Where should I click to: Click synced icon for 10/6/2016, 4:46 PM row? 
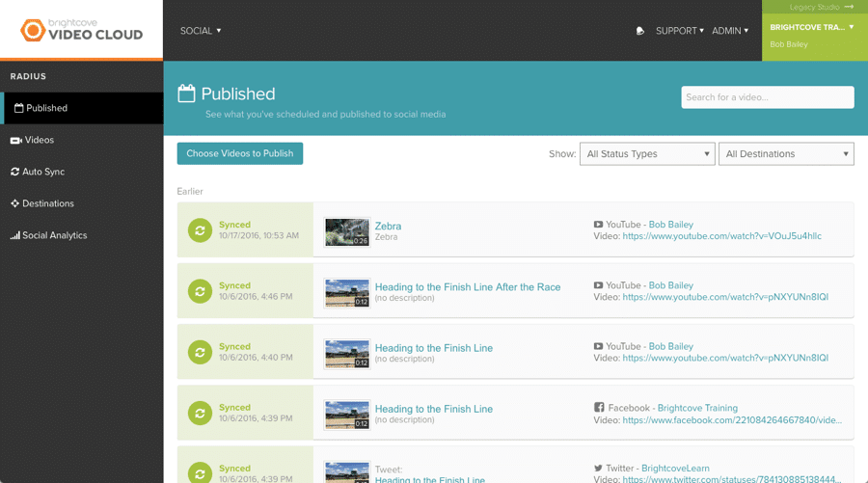tap(200, 291)
